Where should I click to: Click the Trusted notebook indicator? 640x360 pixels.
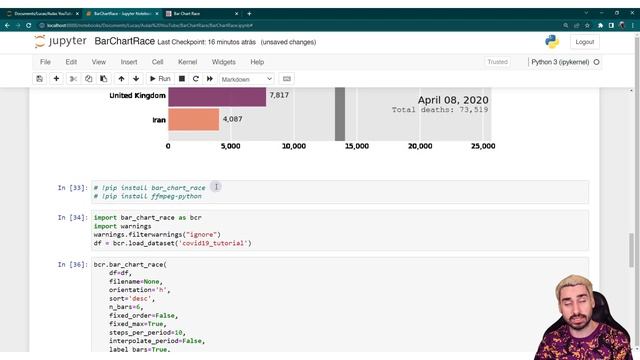497,62
